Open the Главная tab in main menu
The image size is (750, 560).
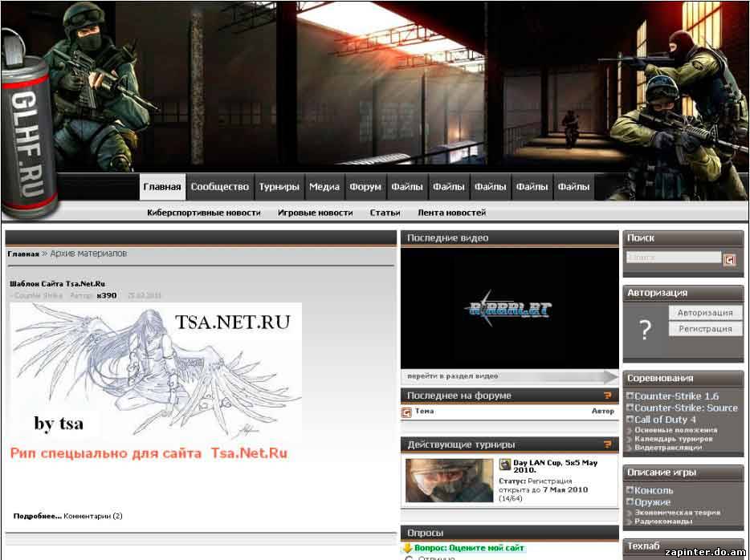tap(162, 187)
